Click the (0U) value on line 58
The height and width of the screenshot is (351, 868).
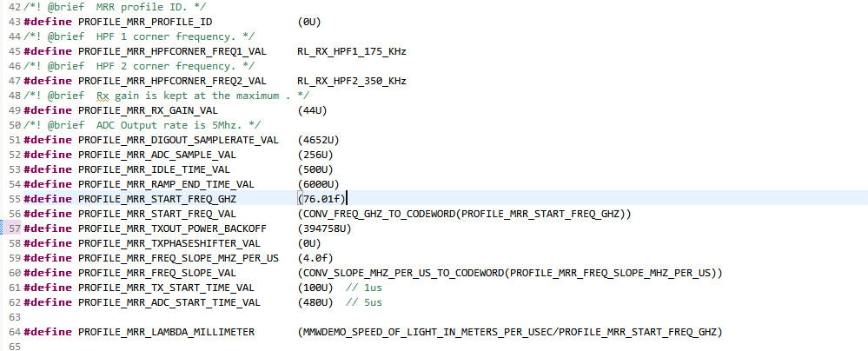click(309, 243)
